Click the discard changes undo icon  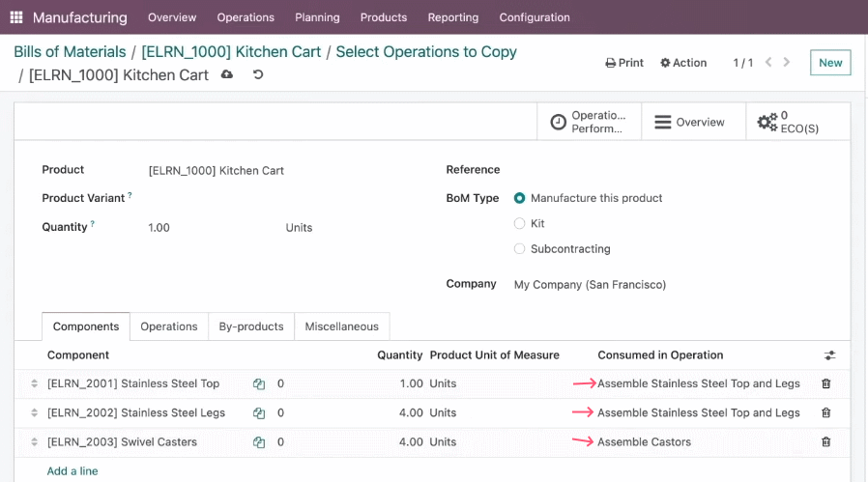pyautogui.click(x=258, y=74)
